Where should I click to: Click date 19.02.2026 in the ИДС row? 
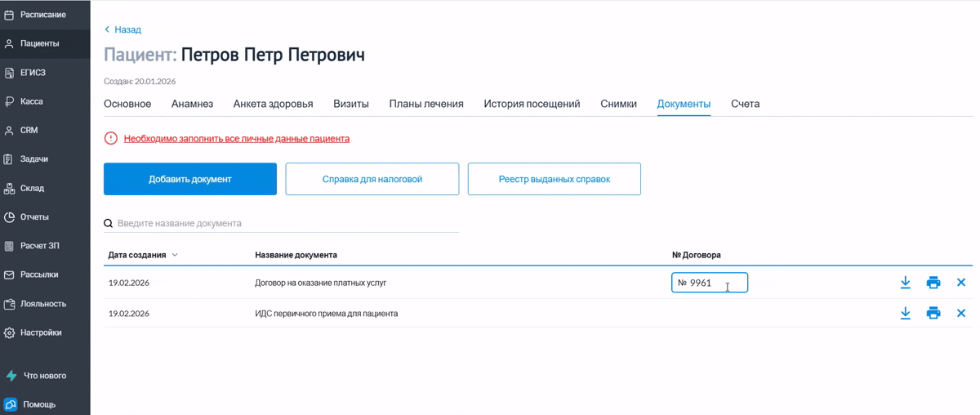coord(129,313)
